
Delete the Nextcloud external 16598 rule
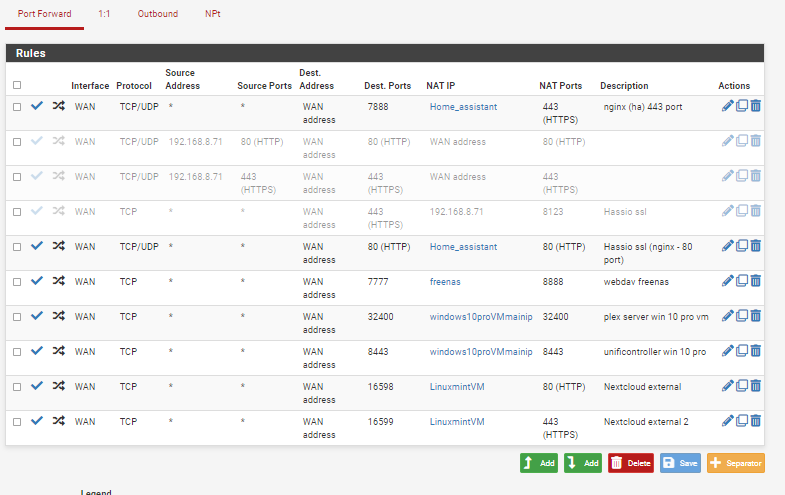[x=755, y=386]
